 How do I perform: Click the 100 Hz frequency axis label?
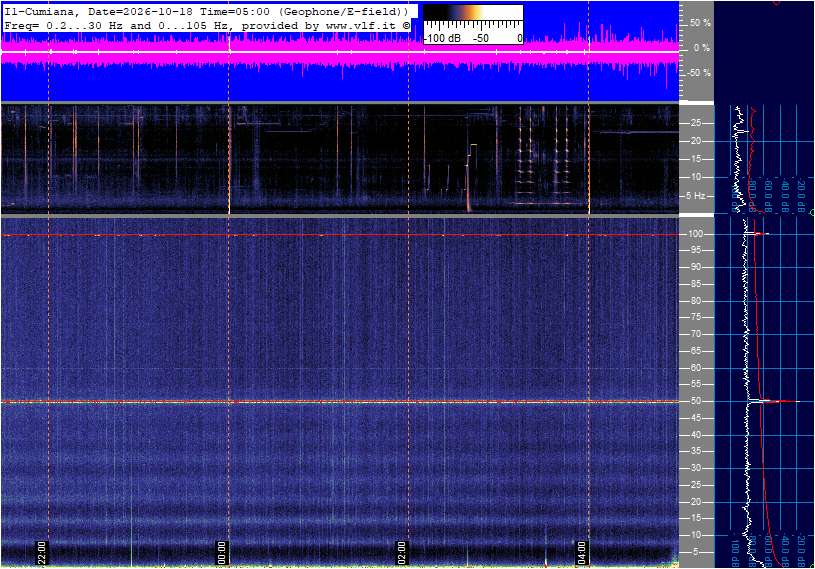coord(695,234)
